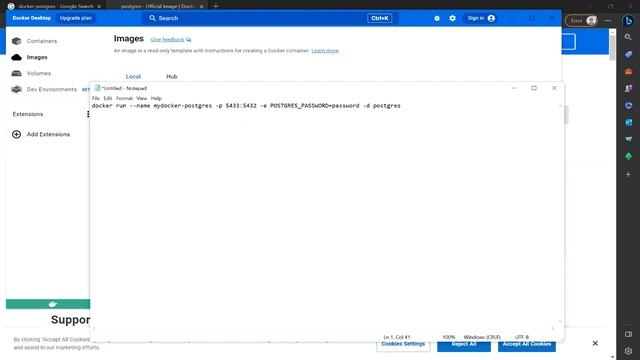640x360 pixels.
Task: Toggle the Edge sidebar panel icon
Action: 629,334
